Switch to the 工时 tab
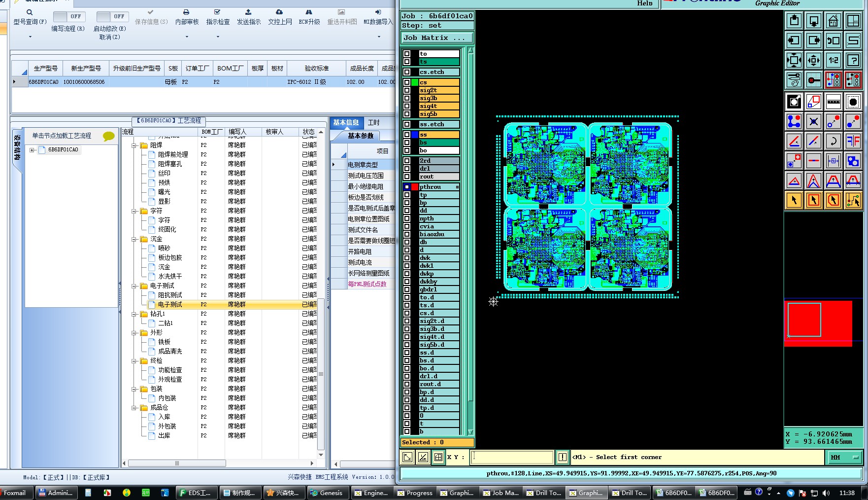 click(374, 122)
